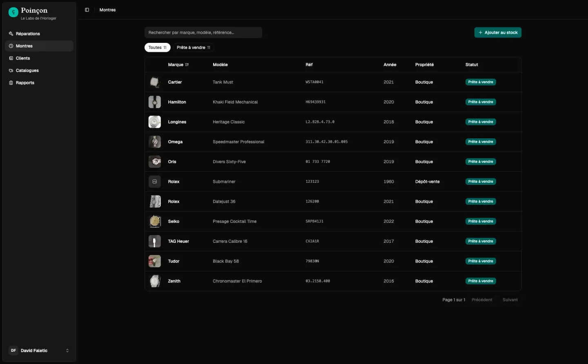Click the Réf column header
The width and height of the screenshot is (588, 364).
click(309, 65)
